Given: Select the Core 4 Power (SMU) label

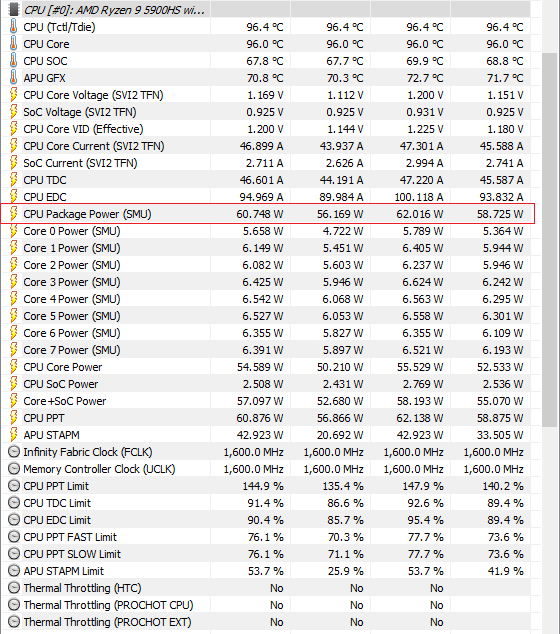Looking at the screenshot, I should [x=72, y=299].
